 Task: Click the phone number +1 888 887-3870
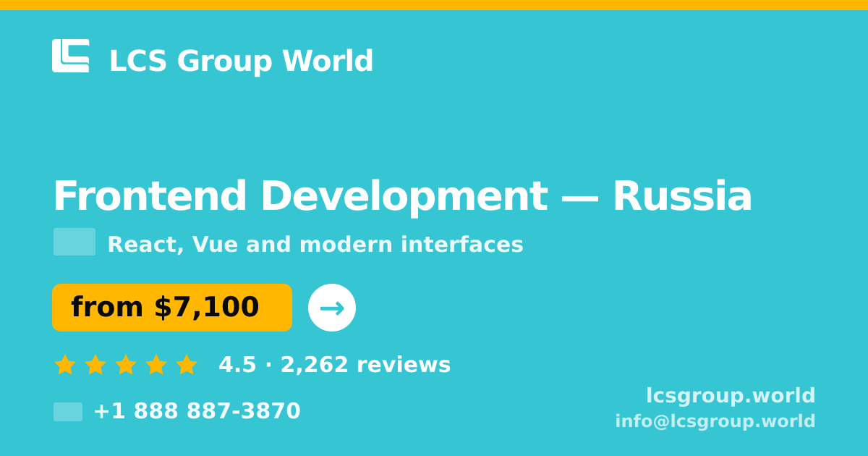tap(197, 411)
